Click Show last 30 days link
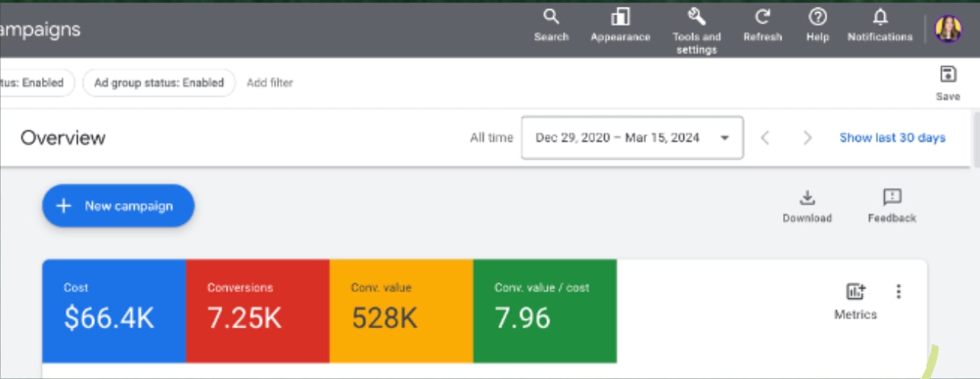Image resolution: width=980 pixels, height=379 pixels. pyautogui.click(x=892, y=138)
